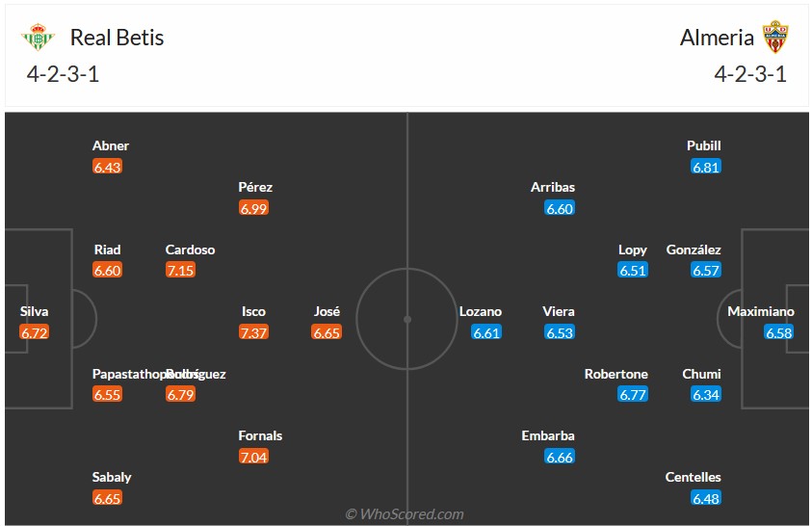Click Cardoso's 7.15 rating badge
This screenshot has width=812, height=526.
point(180,271)
